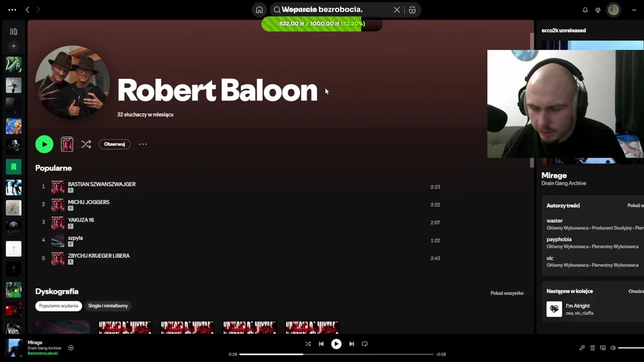Open connect to a device icon

[x=603, y=347]
